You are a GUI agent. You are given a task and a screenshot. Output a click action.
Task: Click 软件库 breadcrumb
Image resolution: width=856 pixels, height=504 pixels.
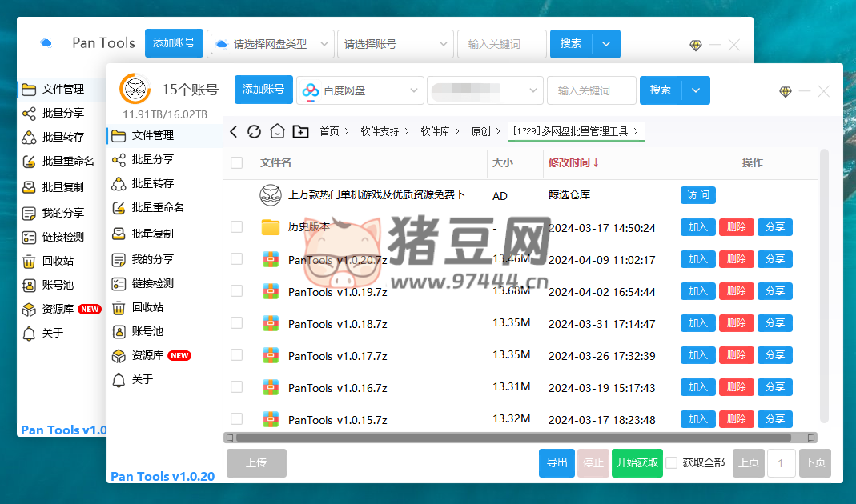(435, 131)
